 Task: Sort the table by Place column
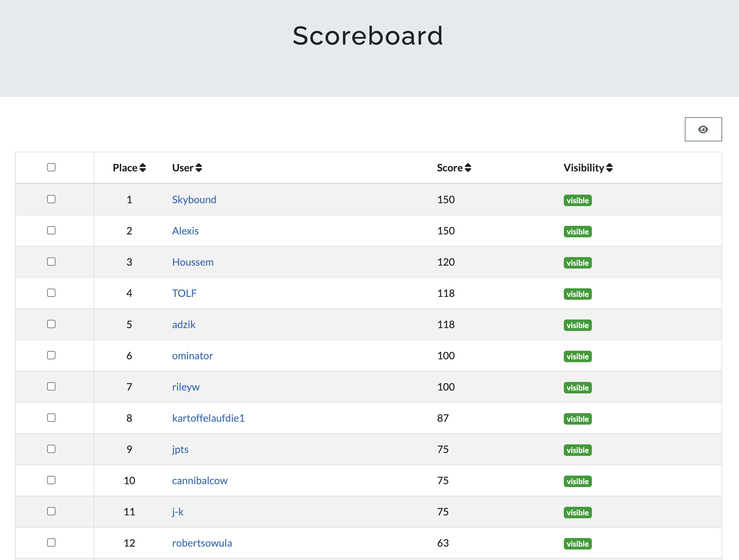(129, 168)
